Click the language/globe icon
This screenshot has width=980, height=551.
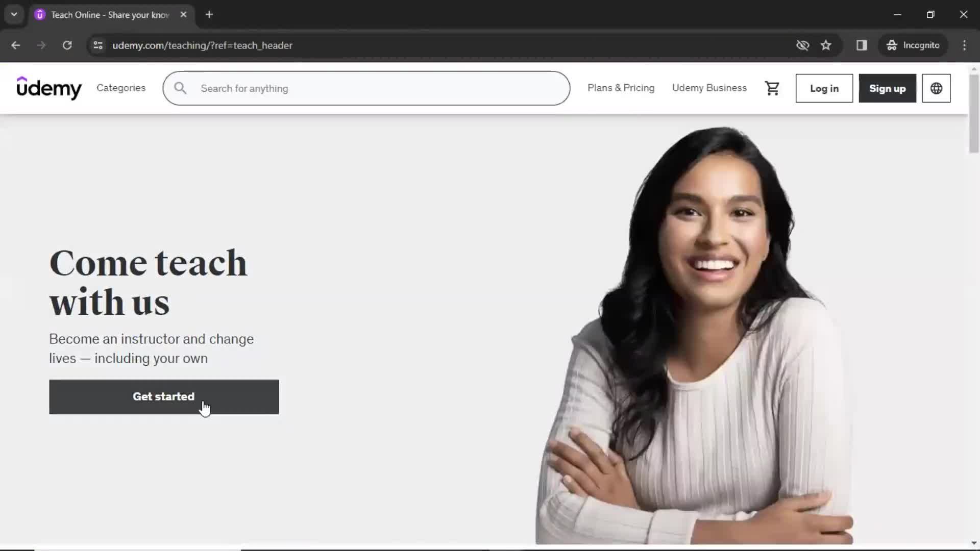pyautogui.click(x=936, y=88)
